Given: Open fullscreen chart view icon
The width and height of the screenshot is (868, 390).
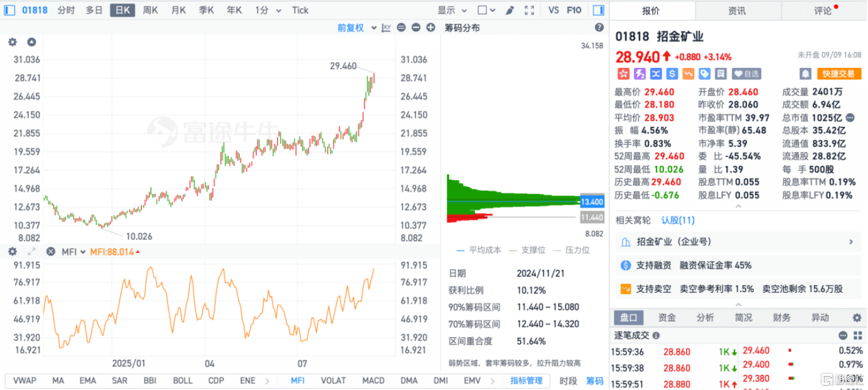Looking at the screenshot, I should [529, 10].
